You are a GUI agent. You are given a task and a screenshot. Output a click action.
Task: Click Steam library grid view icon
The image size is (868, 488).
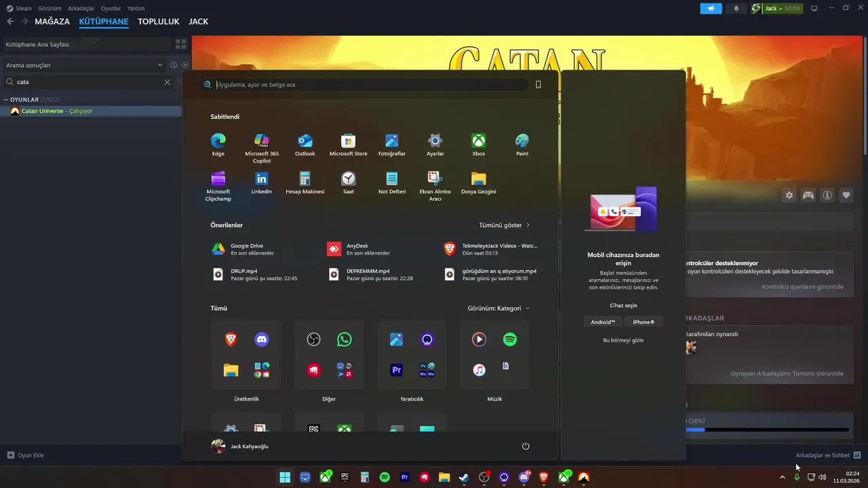[x=180, y=44]
